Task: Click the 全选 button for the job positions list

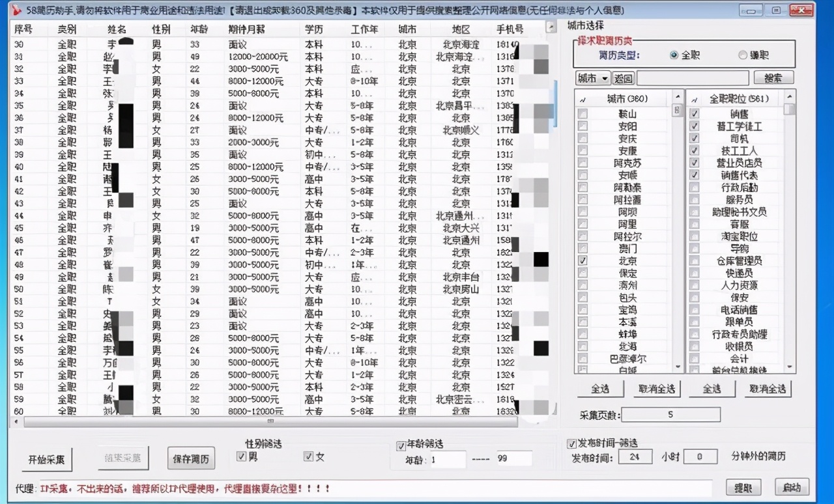Action: (712, 389)
